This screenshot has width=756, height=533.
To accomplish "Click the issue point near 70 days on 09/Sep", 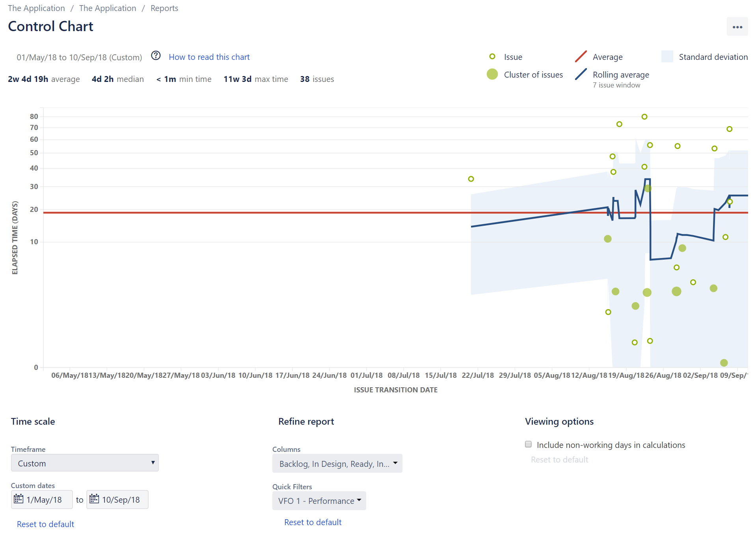I will [730, 129].
